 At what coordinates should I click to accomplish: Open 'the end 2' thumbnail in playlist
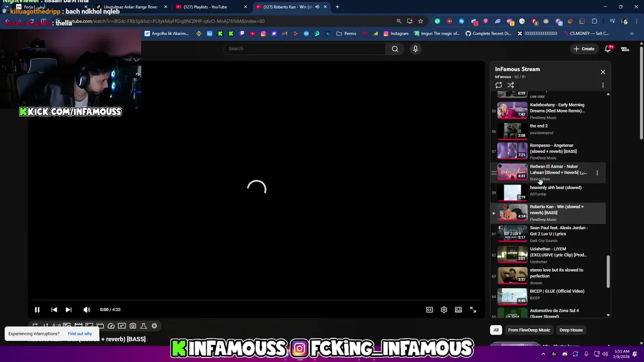pos(512,130)
